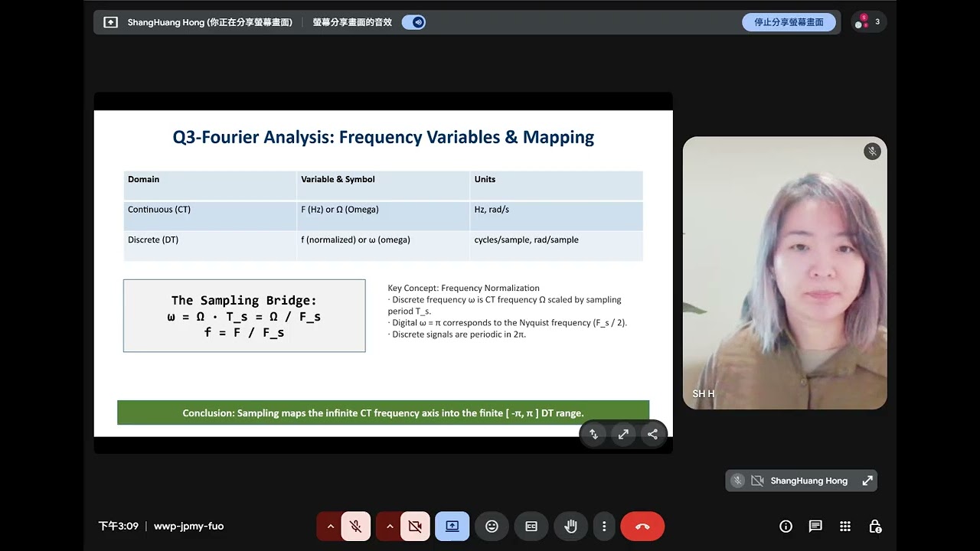
Task: Toggle screen share audio switch
Action: (413, 22)
